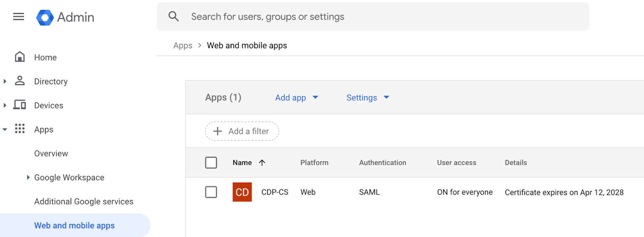Focus the search users, groups or settings field
The width and height of the screenshot is (644, 237).
pos(373,17)
